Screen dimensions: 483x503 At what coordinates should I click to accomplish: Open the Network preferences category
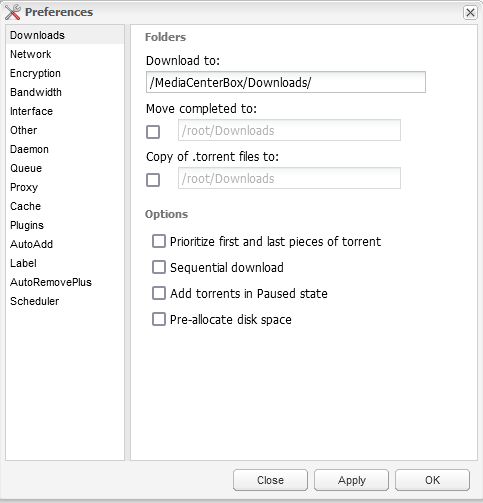[31, 54]
